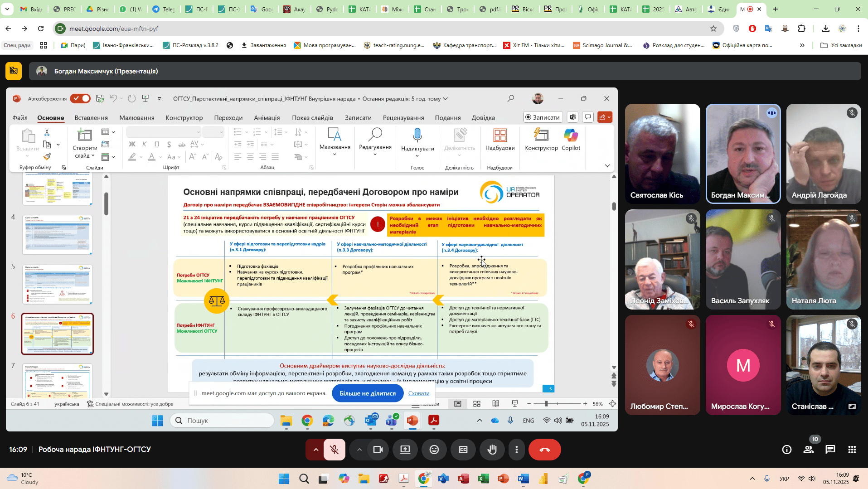The width and height of the screenshot is (868, 489).
Task: Open the chat panel
Action: (830, 450)
